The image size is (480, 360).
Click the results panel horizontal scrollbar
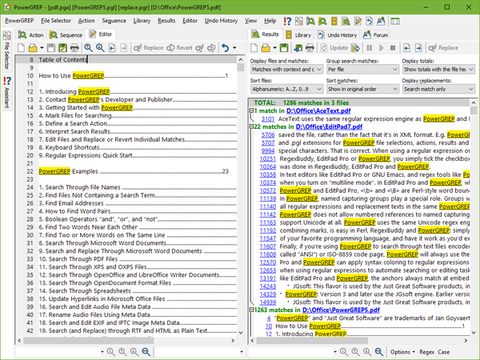(x=359, y=340)
